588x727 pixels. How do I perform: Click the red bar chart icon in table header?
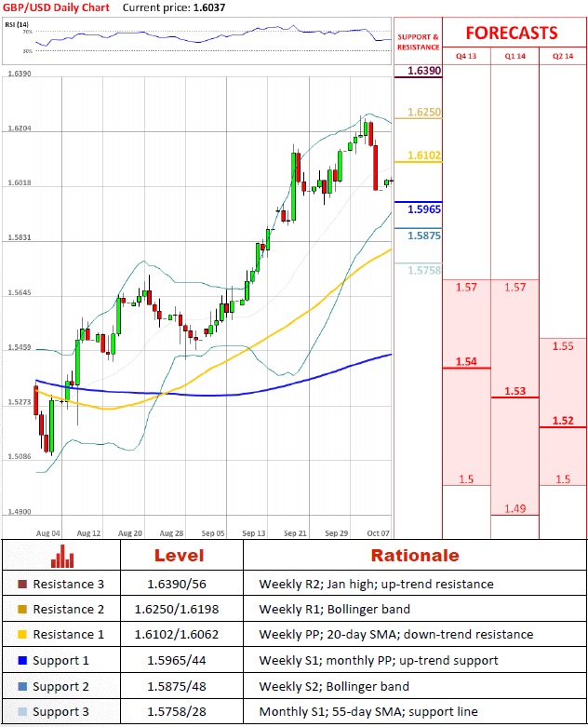62,556
